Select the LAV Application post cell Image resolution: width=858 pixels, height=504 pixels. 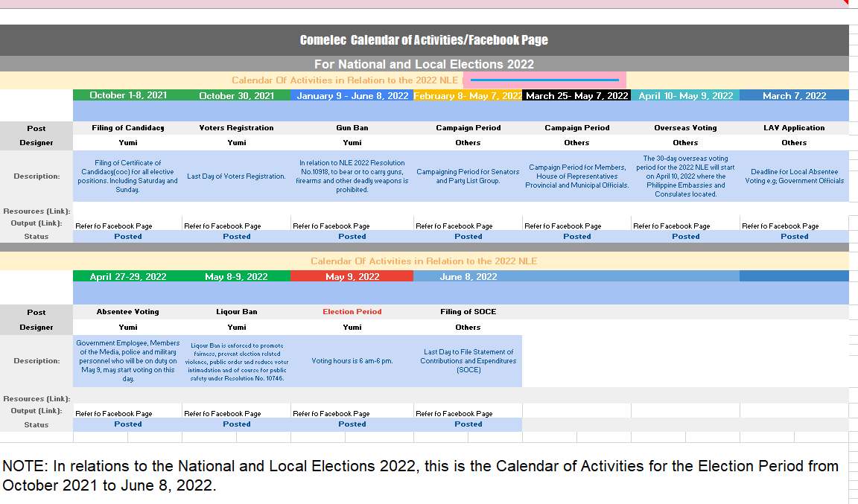(795, 127)
